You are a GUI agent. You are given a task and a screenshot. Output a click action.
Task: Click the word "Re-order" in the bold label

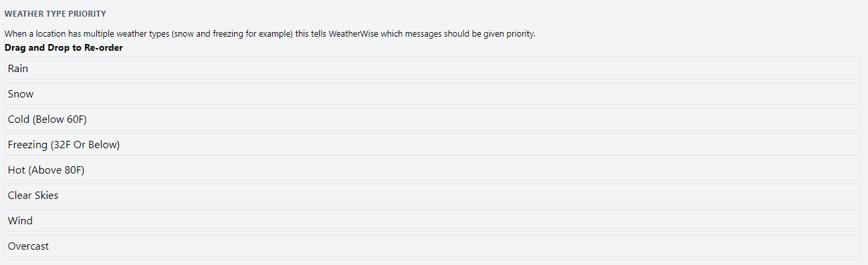(104, 48)
